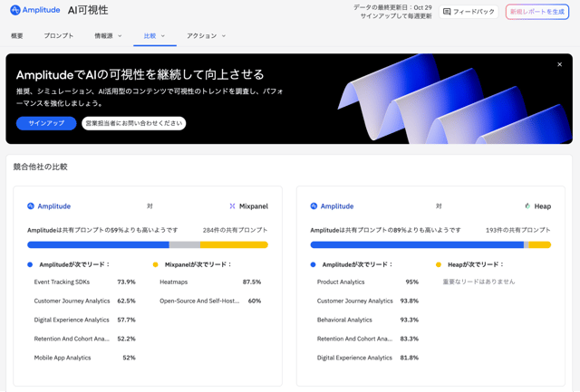
Task: Click 営業担当者にお問い合わせください button
Action: point(133,123)
